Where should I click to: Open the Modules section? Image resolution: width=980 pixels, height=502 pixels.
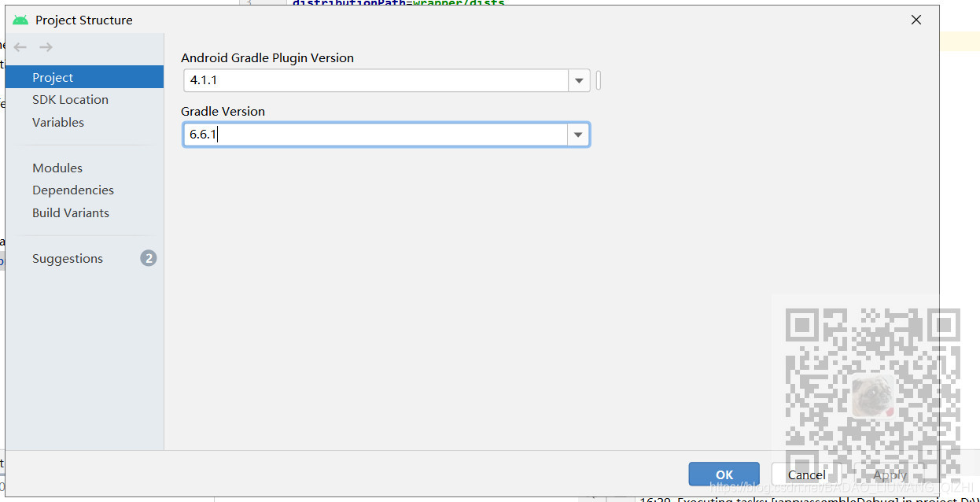pyautogui.click(x=57, y=168)
